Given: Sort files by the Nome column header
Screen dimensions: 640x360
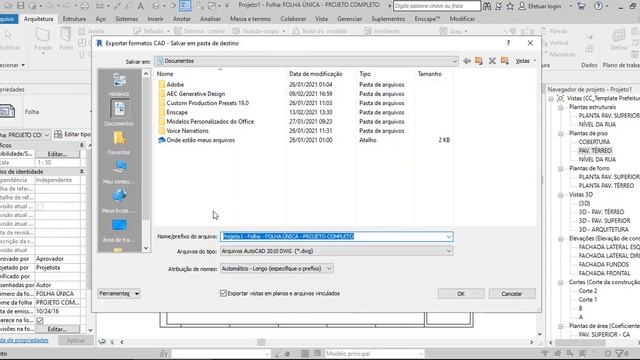Looking at the screenshot, I should point(165,74).
